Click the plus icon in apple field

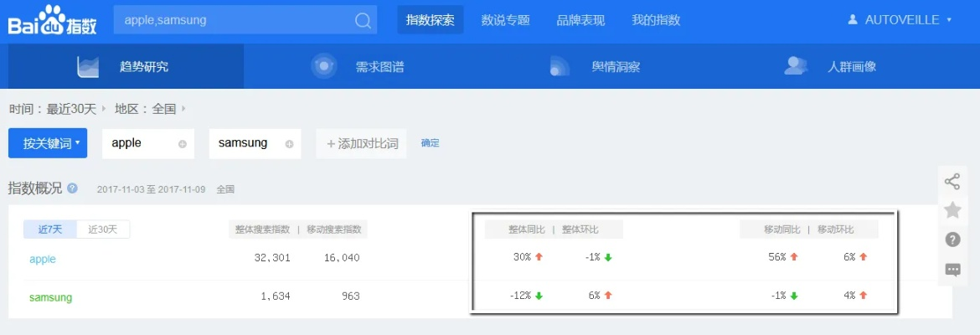183,144
